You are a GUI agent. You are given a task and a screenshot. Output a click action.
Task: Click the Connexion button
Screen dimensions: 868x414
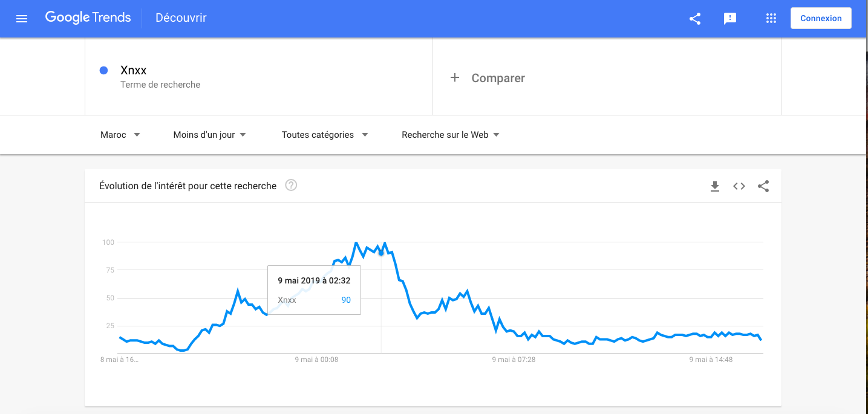(821, 18)
